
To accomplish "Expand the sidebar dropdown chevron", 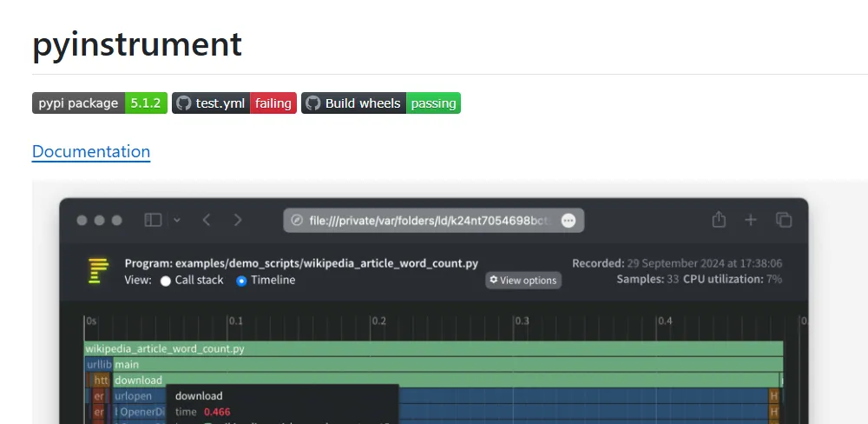I will (176, 220).
